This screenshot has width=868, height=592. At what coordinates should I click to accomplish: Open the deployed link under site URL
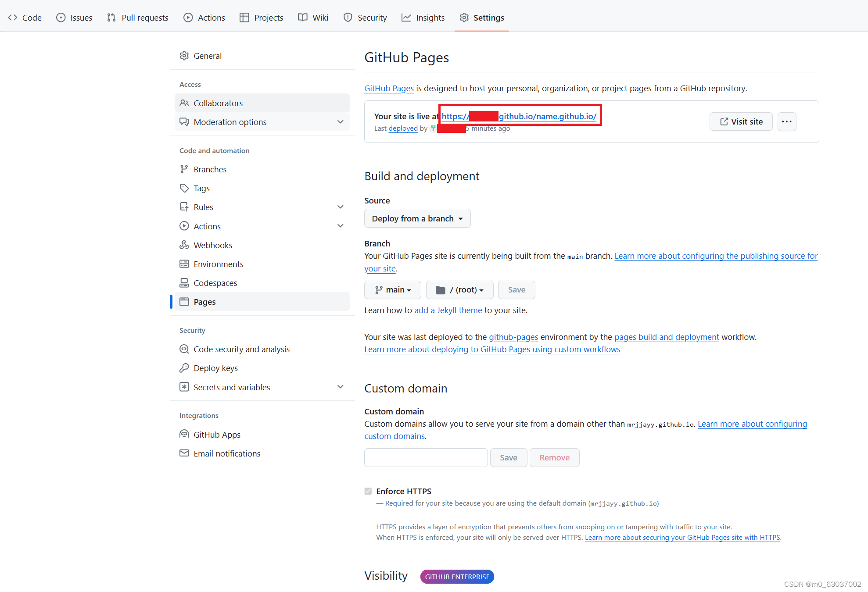click(x=403, y=128)
